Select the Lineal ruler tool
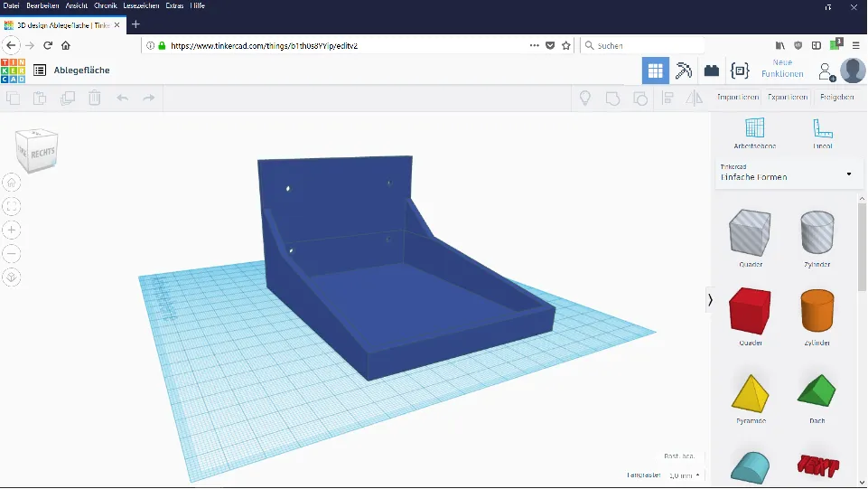The height and width of the screenshot is (489, 868). click(823, 133)
